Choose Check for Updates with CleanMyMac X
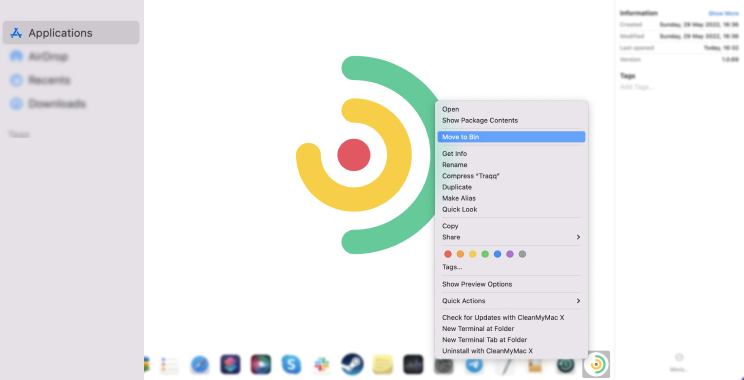744x380 pixels. (511, 317)
